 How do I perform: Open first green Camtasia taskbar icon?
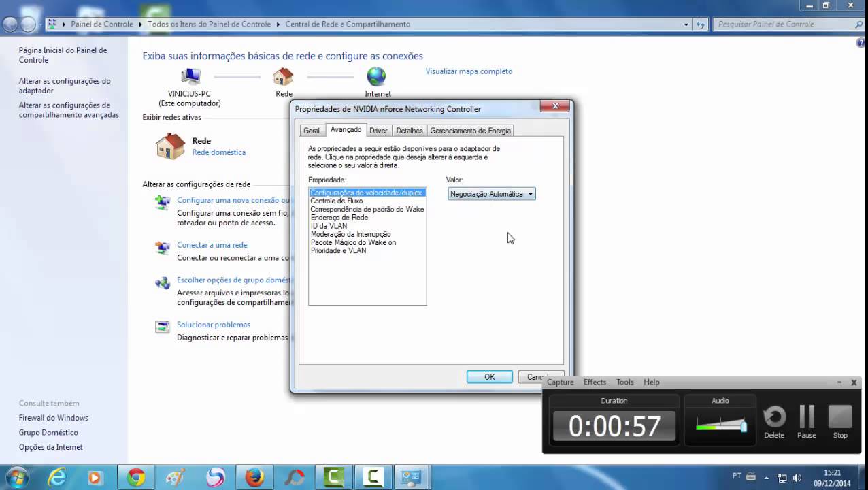click(x=333, y=478)
